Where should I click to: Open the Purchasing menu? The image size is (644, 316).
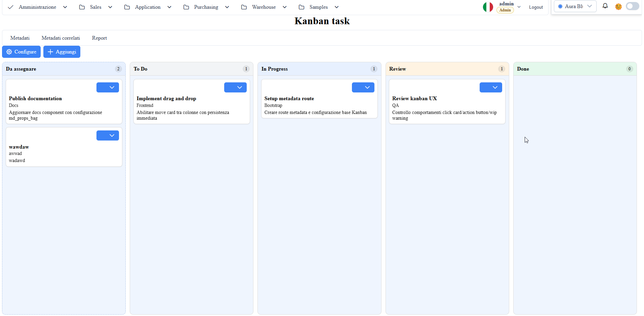[x=206, y=7]
